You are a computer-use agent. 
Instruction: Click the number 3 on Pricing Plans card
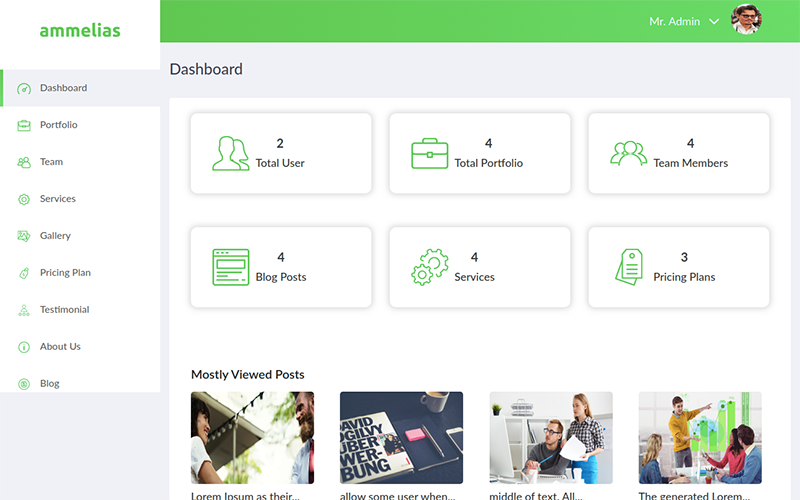684,257
